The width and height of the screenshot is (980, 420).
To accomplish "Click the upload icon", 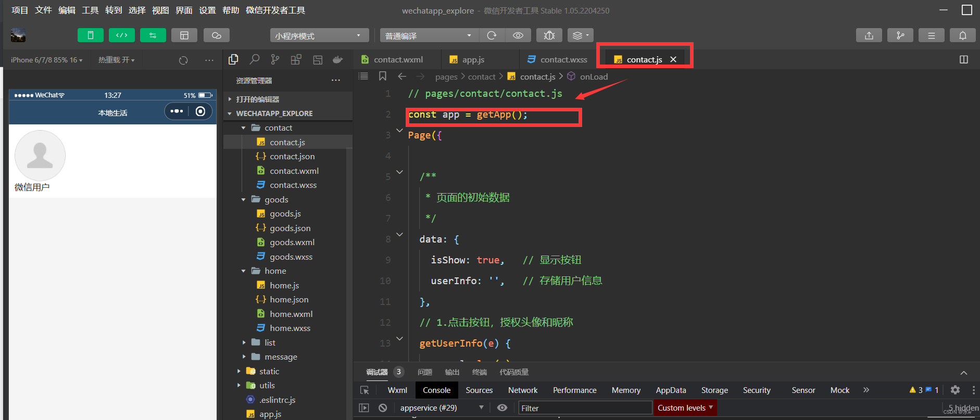I will pos(869,35).
